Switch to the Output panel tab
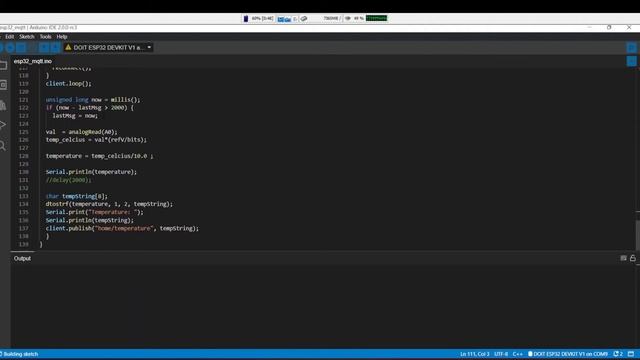Image resolution: width=640 pixels, height=360 pixels. pos(22,258)
